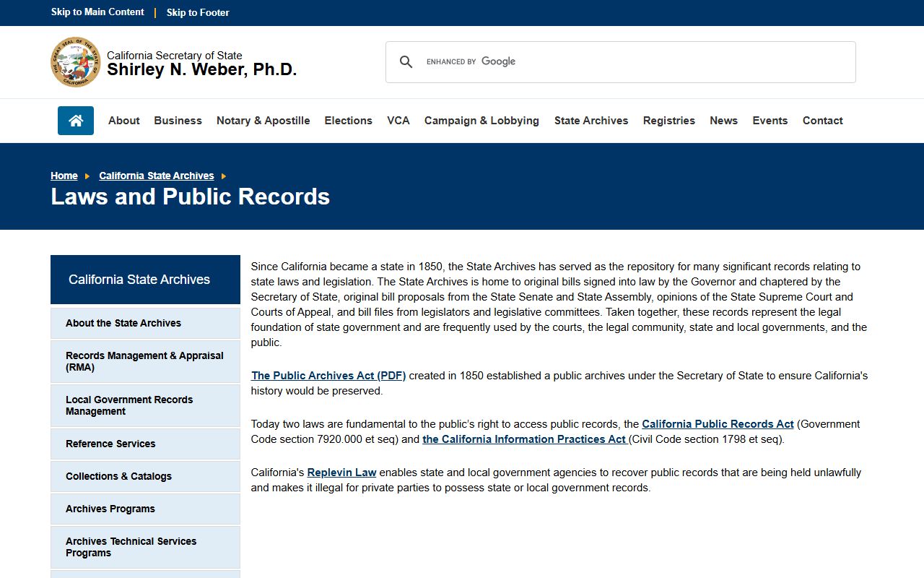Open The Public Archives Act (PDF) link
This screenshot has height=578, width=924.
click(x=328, y=376)
